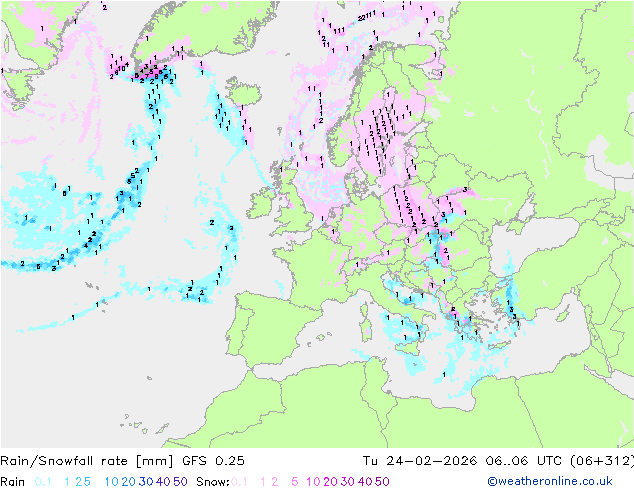Click the Rain 50 legend value
Viewport: 634px width, 490px height.
(x=180, y=482)
